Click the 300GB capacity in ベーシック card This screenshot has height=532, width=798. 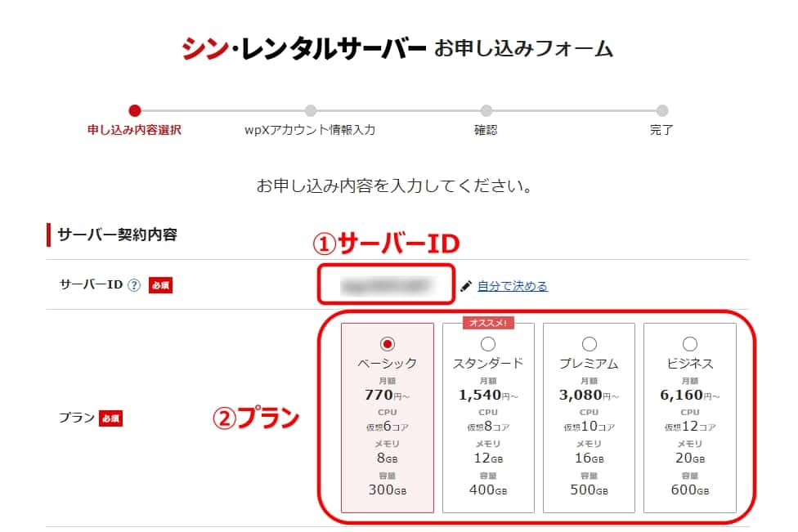point(388,490)
